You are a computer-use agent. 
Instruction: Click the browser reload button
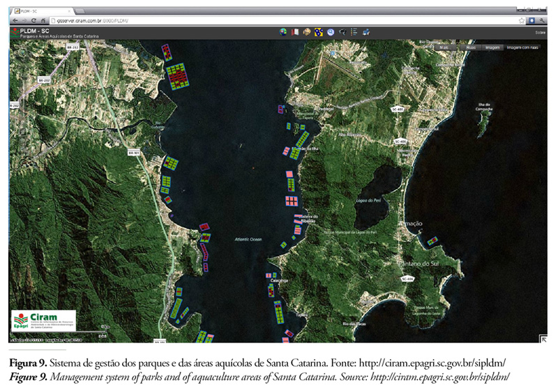[35, 21]
